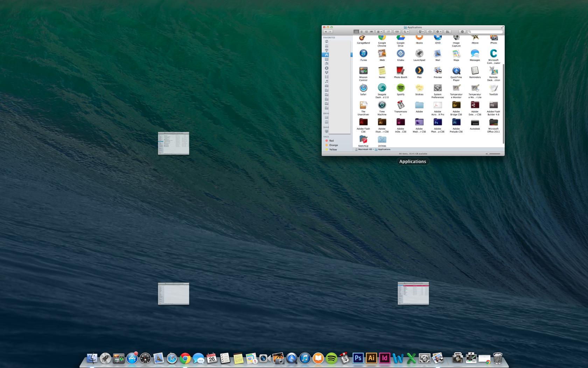Open the Dropbox toolbar dropdown
This screenshot has height=368, width=588.
click(421, 32)
